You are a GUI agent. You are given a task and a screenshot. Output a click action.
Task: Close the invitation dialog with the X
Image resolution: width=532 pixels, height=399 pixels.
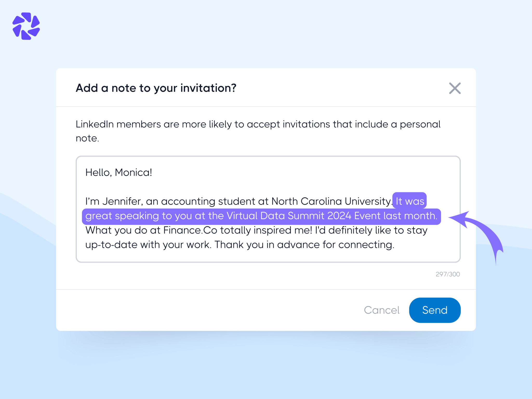point(455,89)
